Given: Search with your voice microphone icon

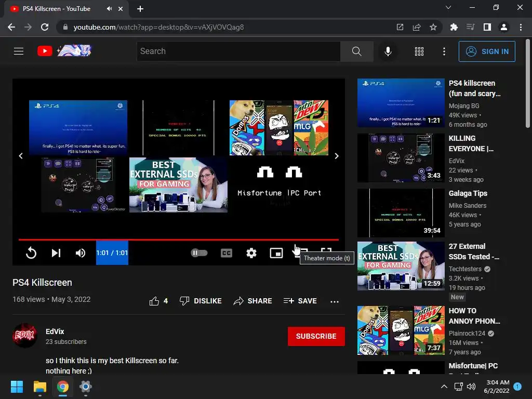Looking at the screenshot, I should click(388, 51).
